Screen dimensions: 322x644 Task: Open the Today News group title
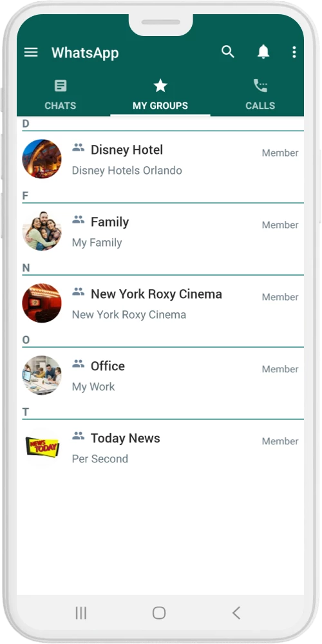pyautogui.click(x=126, y=438)
